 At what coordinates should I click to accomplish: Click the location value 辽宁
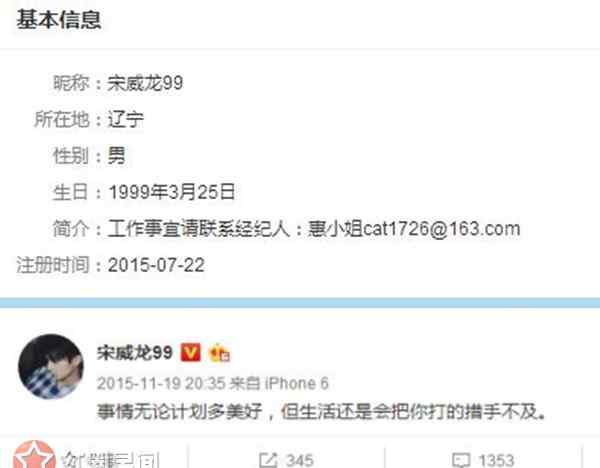tap(126, 119)
